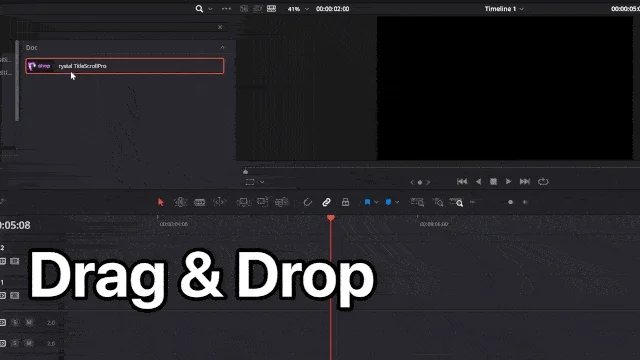Add a blue flag to the clip

click(x=367, y=202)
